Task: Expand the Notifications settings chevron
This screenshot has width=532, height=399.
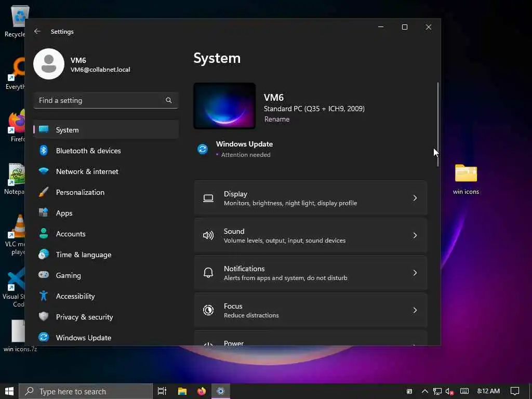Action: click(415, 273)
